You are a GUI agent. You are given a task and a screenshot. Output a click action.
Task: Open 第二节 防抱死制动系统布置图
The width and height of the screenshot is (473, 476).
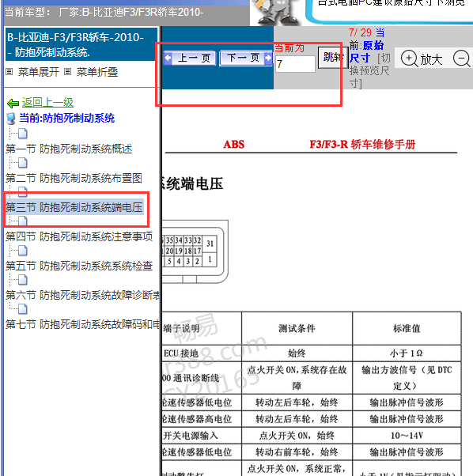(74, 178)
